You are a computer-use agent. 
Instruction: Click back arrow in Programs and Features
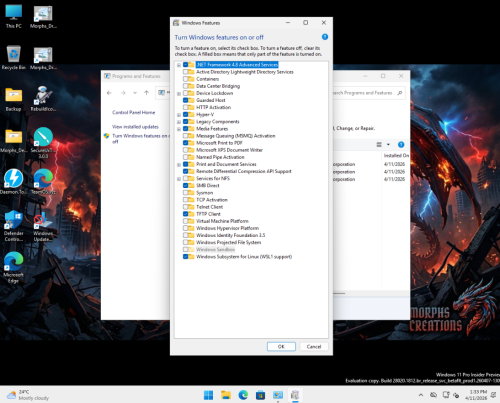tap(109, 93)
